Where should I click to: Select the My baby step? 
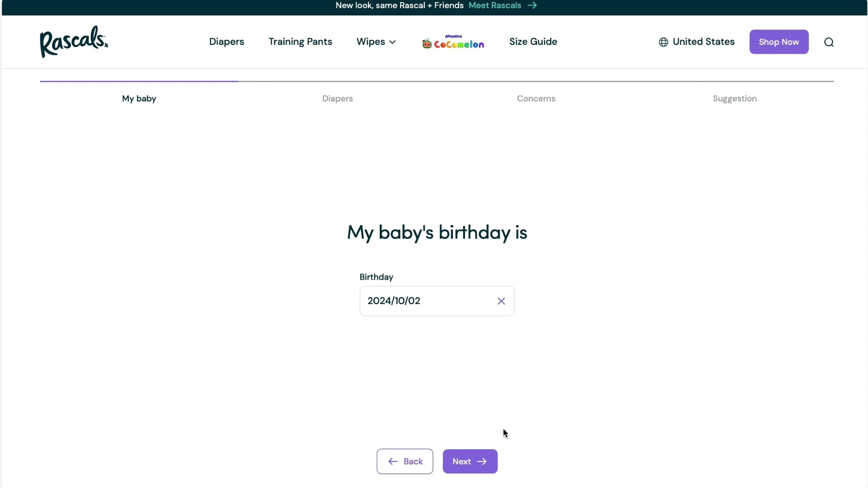[139, 99]
